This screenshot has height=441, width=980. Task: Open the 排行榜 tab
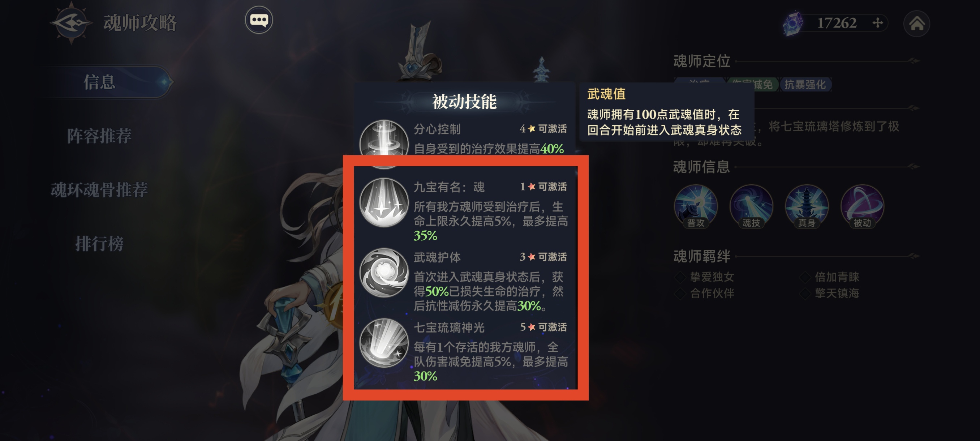point(99,244)
